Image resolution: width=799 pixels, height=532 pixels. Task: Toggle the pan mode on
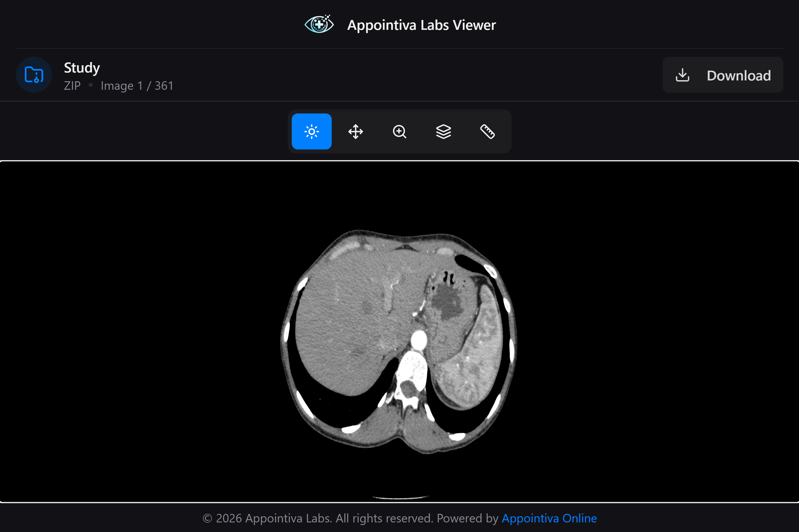tap(356, 132)
